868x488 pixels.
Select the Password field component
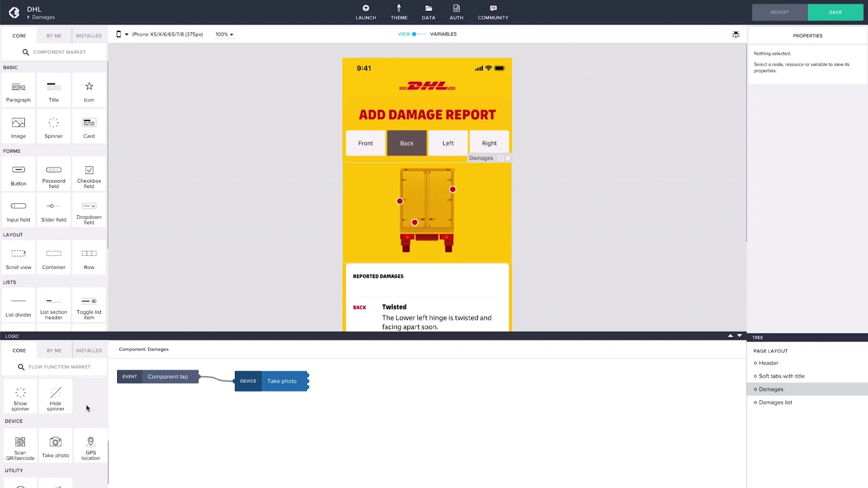pyautogui.click(x=54, y=174)
